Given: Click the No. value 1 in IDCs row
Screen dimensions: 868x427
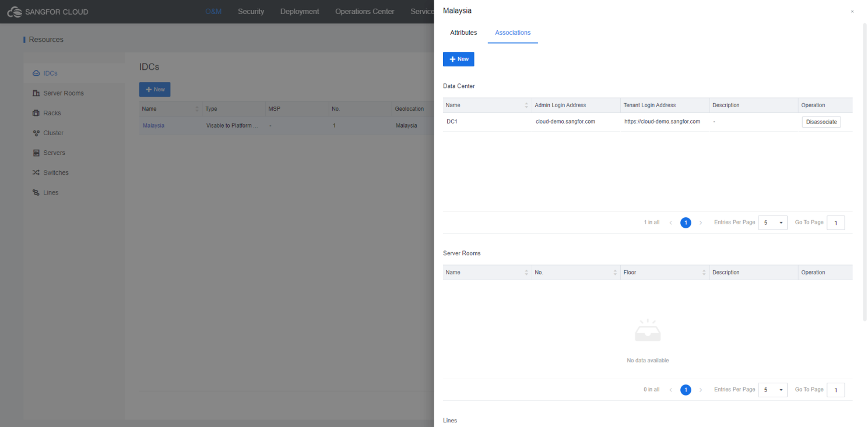Looking at the screenshot, I should coord(334,125).
